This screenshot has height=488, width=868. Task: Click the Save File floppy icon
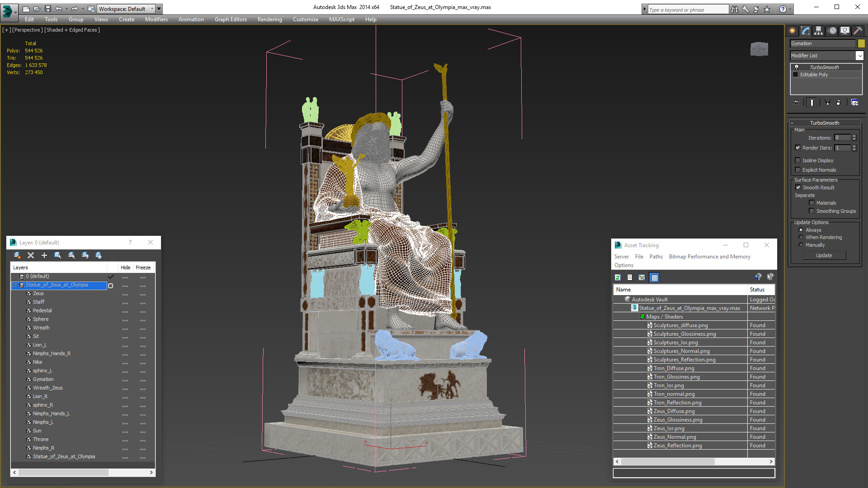pos(48,9)
